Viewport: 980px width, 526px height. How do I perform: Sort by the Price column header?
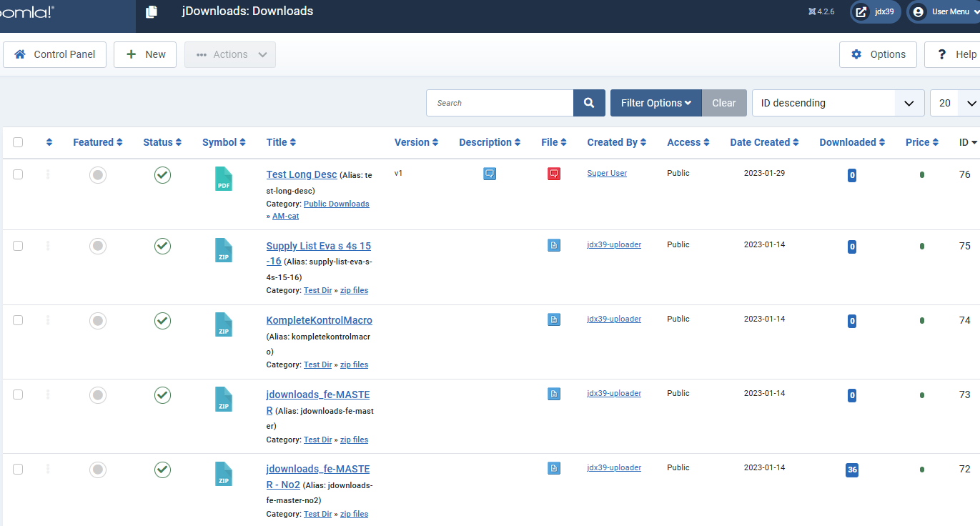tap(922, 142)
